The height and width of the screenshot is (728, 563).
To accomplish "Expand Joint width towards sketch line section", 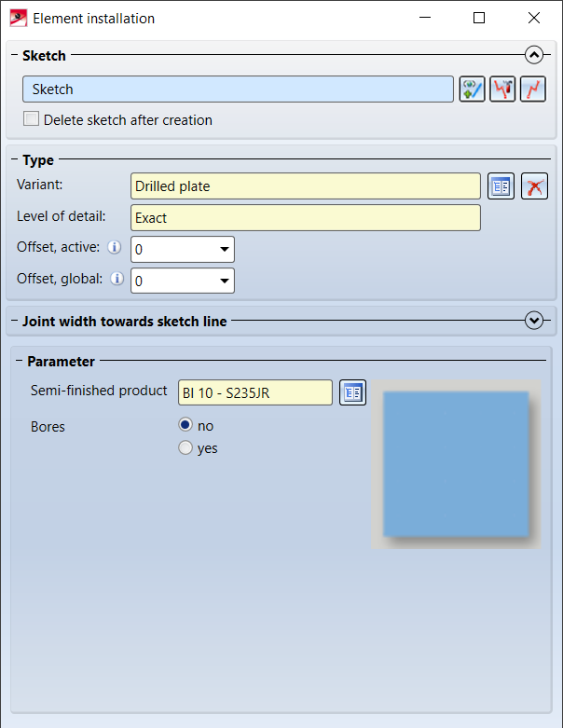I will click(x=533, y=321).
